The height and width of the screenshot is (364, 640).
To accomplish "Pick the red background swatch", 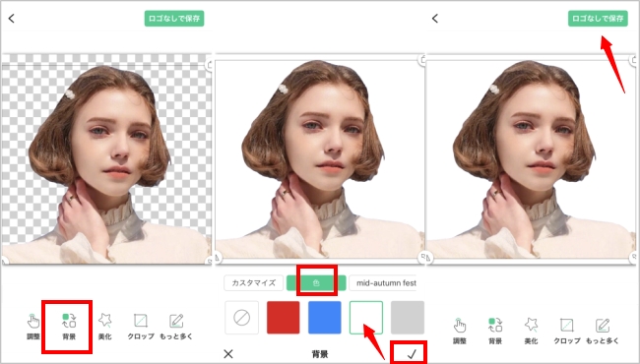I will pyautogui.click(x=284, y=318).
